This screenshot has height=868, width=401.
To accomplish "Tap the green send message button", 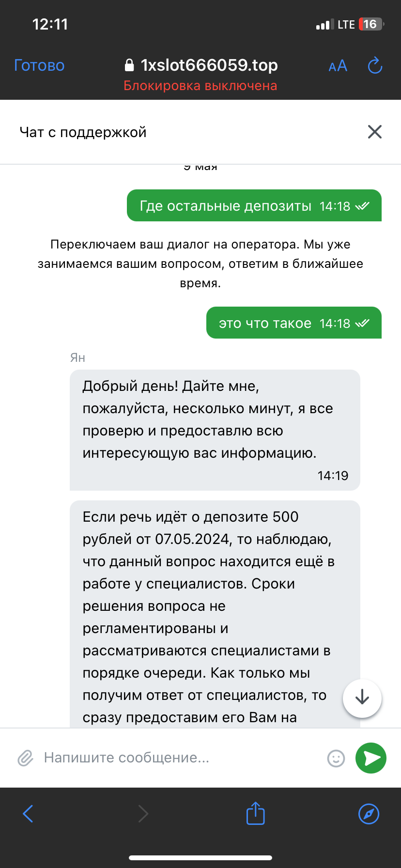I will point(370,758).
